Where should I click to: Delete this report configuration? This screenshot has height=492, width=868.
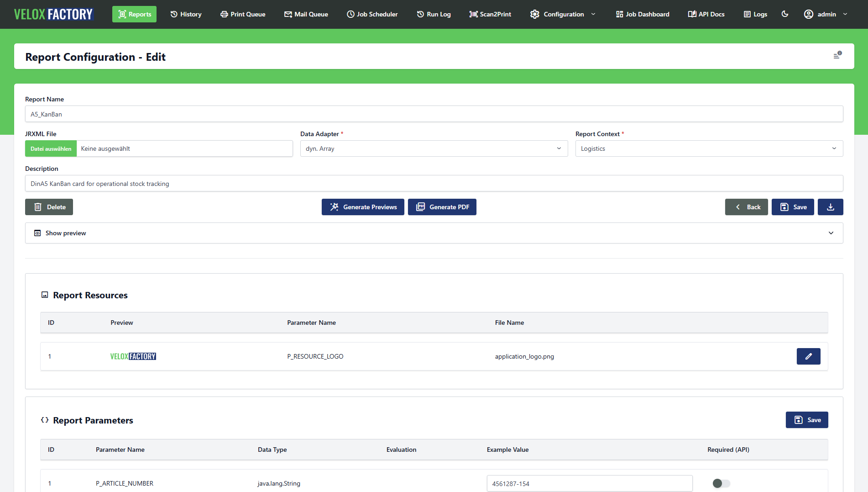point(49,207)
